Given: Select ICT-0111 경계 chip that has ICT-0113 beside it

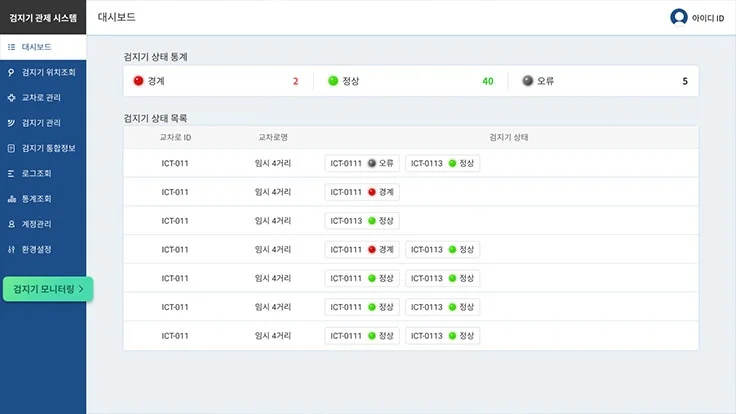Looking at the screenshot, I should coord(362,249).
